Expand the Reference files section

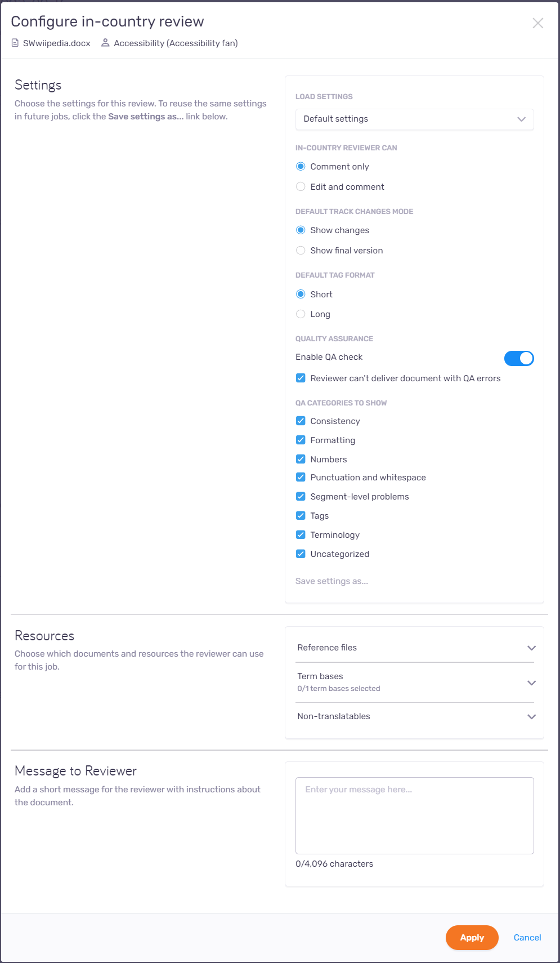tap(415, 648)
